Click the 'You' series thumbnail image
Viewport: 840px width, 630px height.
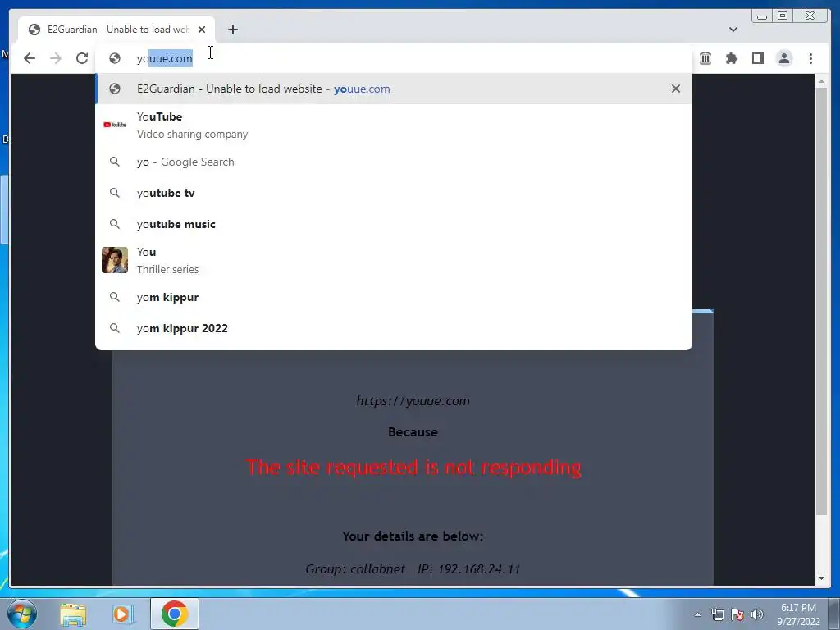pyautogui.click(x=115, y=260)
